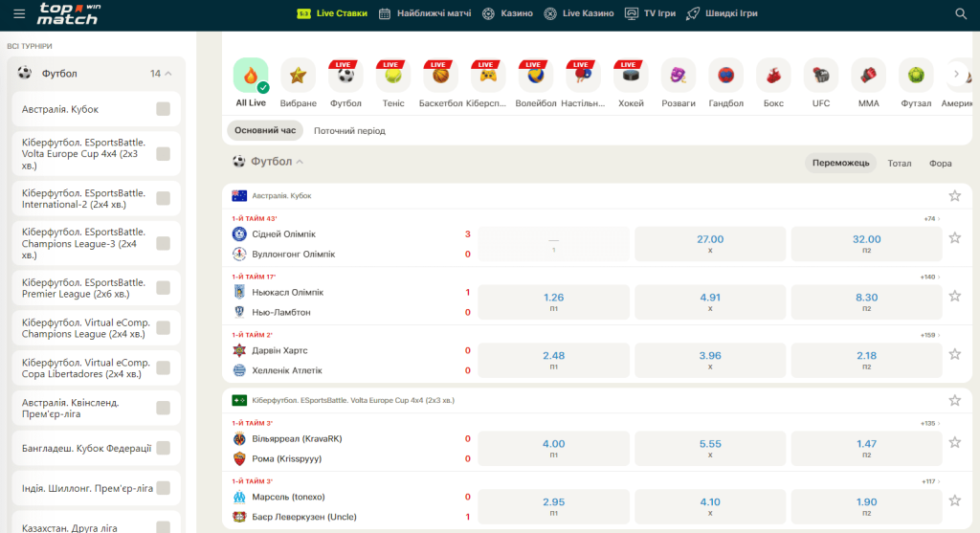Open the Favorites star icon labeled Вибране
Image resolution: width=980 pixels, height=533 pixels.
click(x=299, y=76)
